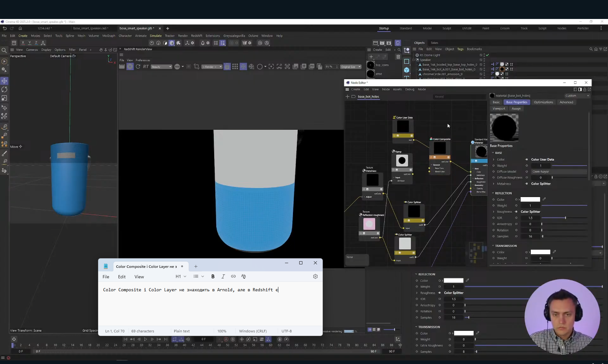The image size is (608, 364).
Task: Toggle bold formatting in Notepad
Action: (x=213, y=276)
